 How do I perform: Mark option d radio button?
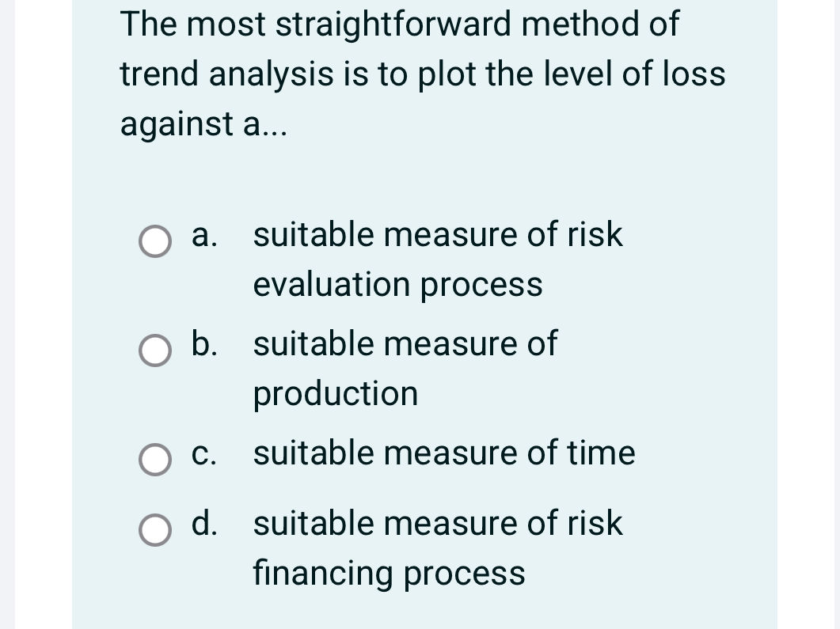click(x=155, y=530)
